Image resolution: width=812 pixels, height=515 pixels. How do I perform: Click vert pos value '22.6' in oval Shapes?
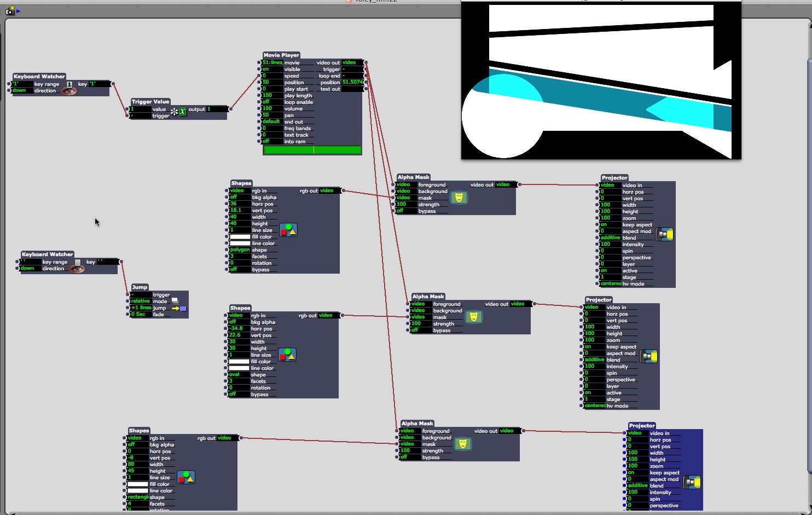tap(239, 335)
